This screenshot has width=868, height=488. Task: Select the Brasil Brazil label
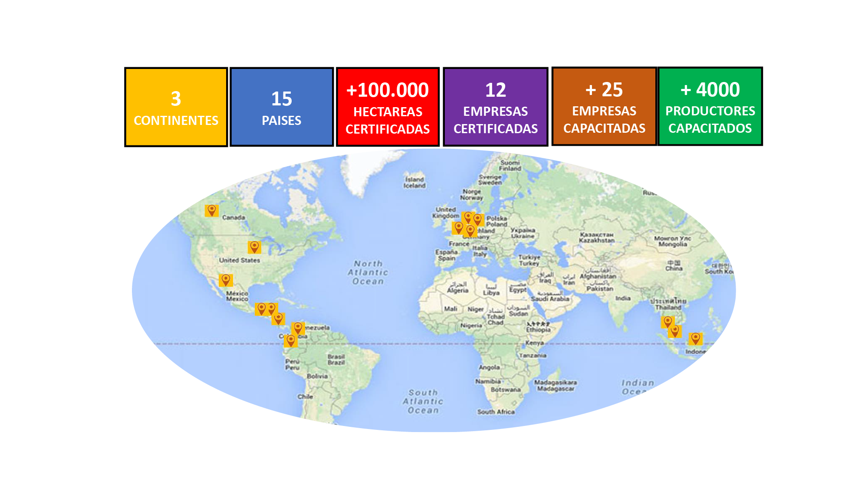(336, 359)
